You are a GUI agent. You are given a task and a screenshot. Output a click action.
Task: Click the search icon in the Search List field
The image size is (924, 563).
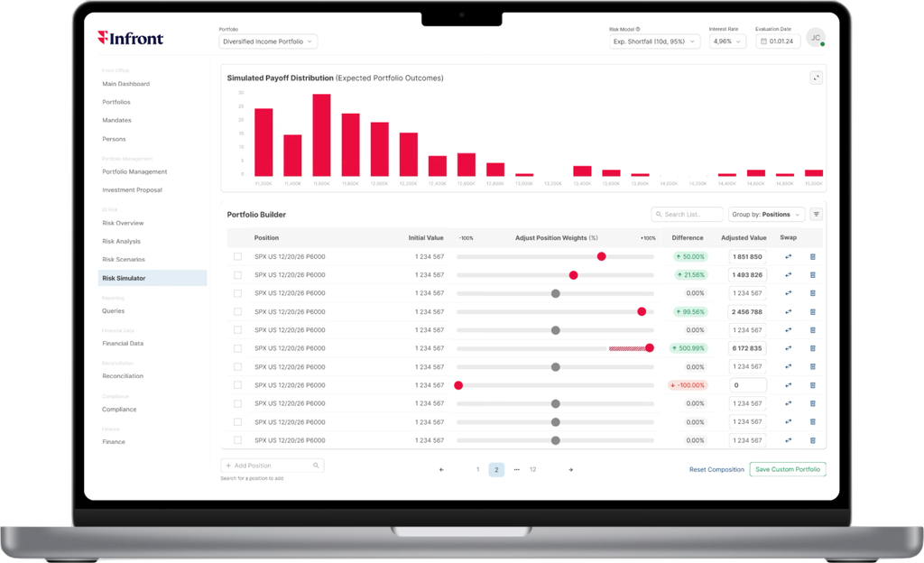coord(660,214)
